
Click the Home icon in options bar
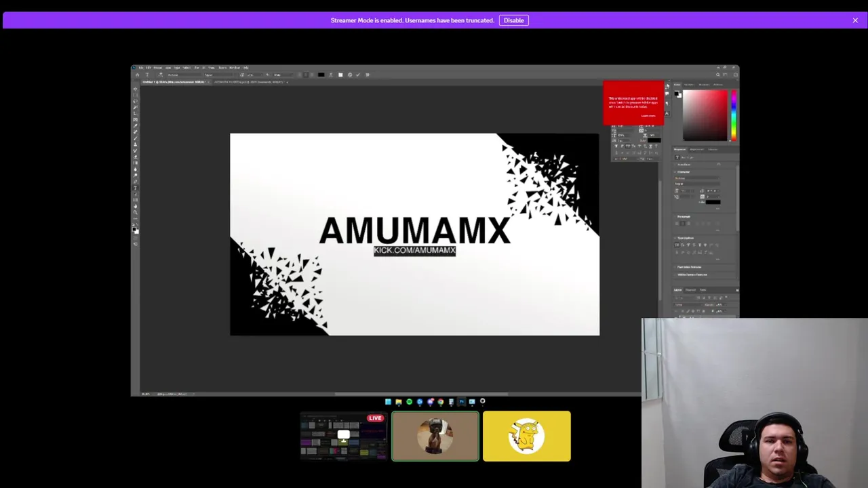[138, 75]
